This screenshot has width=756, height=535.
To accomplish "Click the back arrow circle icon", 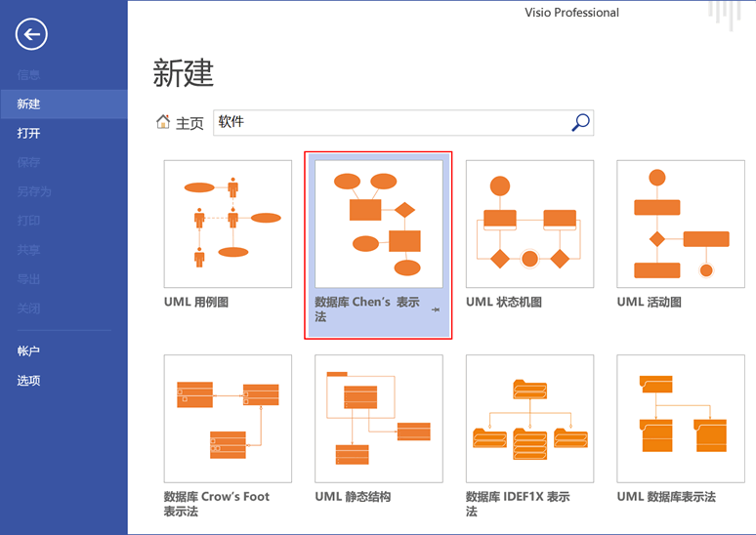I will click(x=31, y=34).
